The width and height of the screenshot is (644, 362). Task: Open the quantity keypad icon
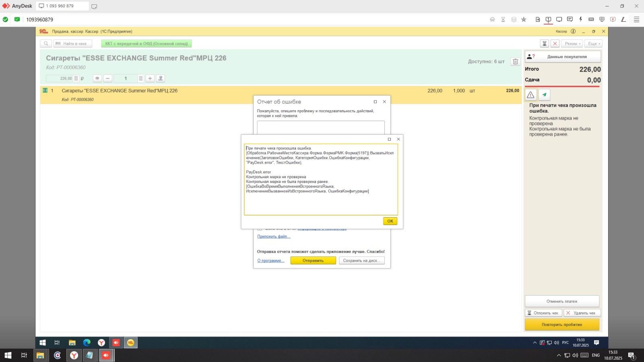pyautogui.click(x=140, y=78)
